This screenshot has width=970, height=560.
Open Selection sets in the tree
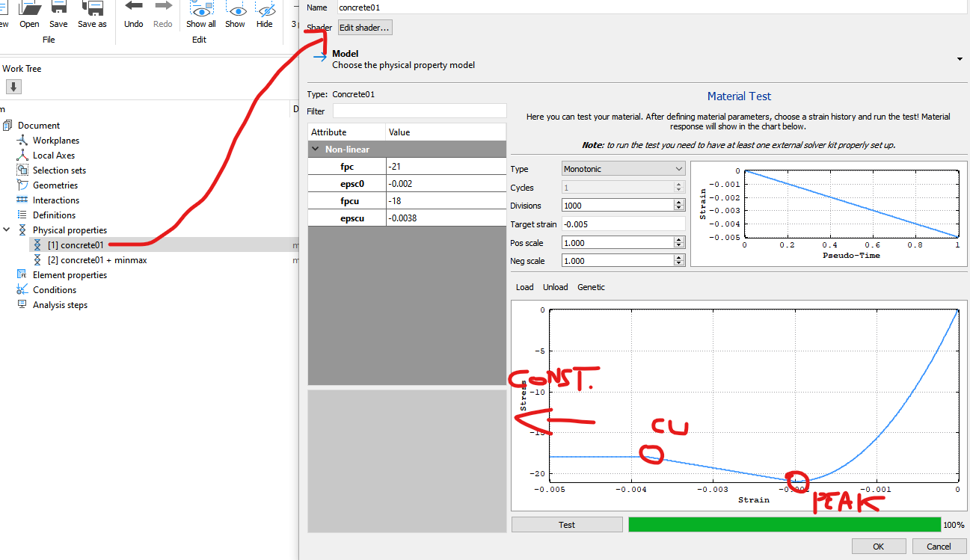click(59, 170)
